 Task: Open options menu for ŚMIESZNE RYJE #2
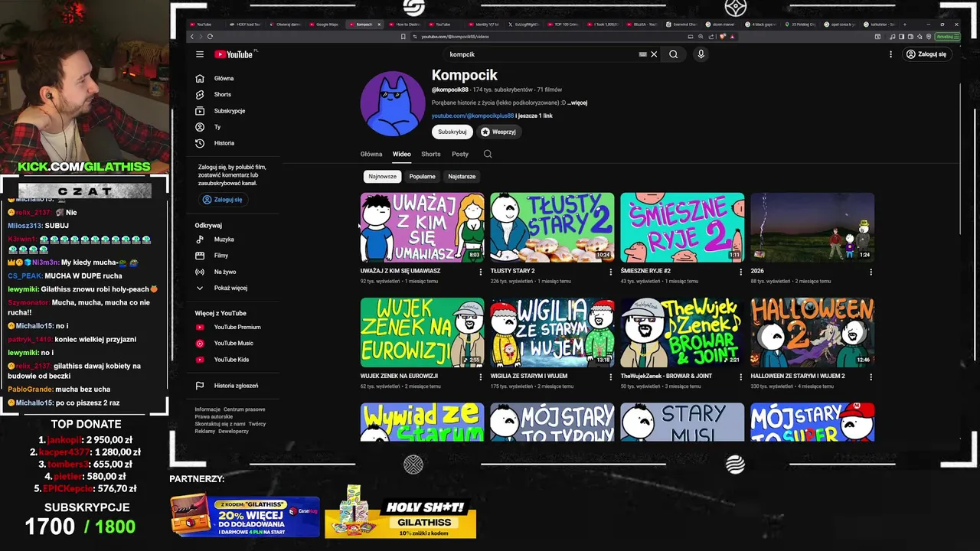740,272
